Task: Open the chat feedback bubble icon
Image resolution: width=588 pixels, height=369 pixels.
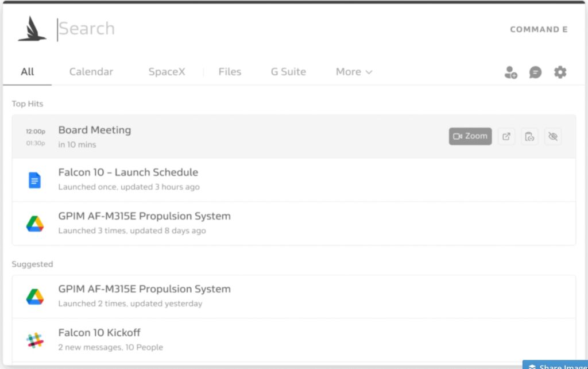Action: (x=536, y=72)
